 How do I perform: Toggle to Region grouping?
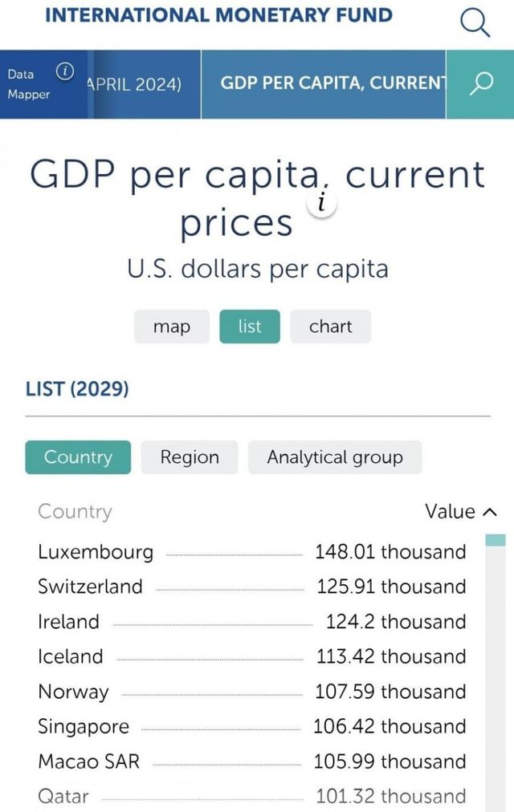tap(190, 457)
